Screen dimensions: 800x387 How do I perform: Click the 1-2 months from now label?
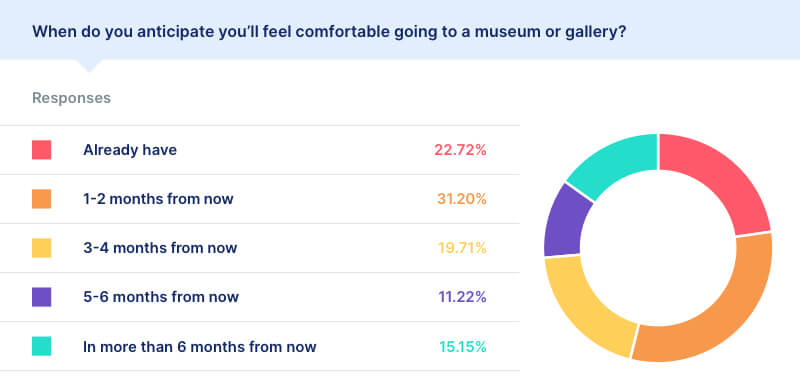(158, 199)
